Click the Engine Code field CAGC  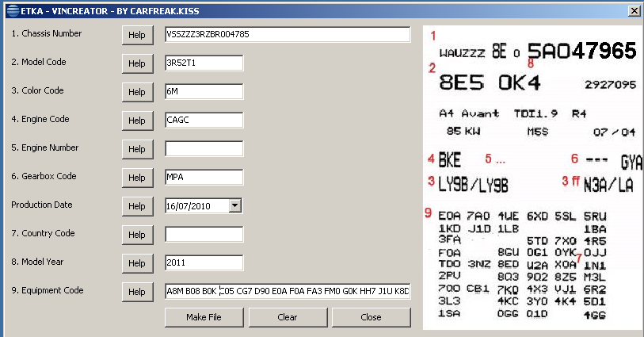click(x=204, y=120)
